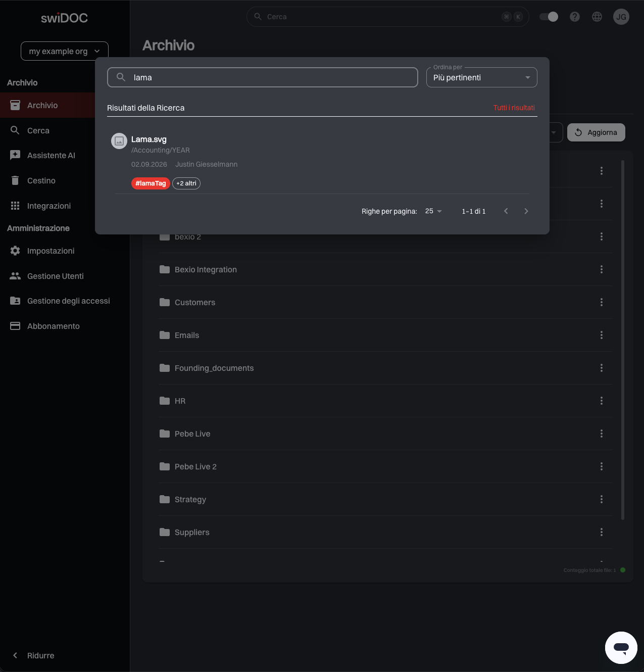Open the my example org dropdown
This screenshot has height=672, width=644.
pos(65,51)
